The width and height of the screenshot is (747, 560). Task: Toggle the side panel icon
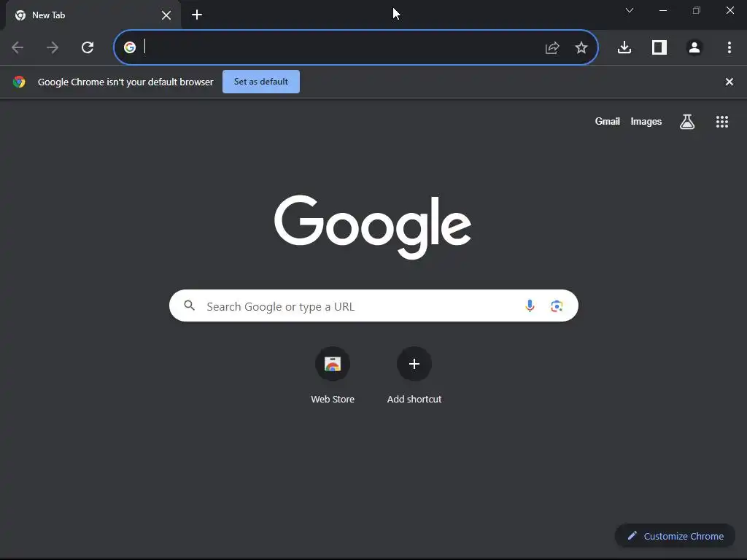[659, 47]
